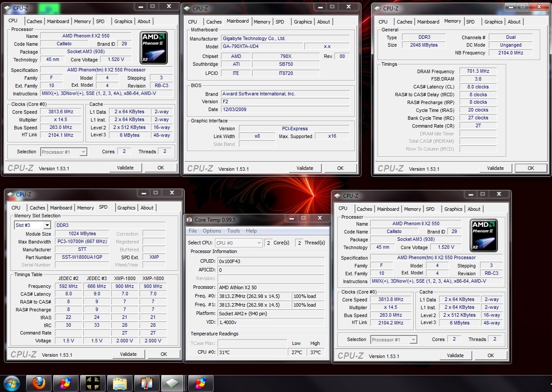This screenshot has height=392, width=552.
Task: Click the colorful balls icon beside Firefox
Action: [65, 383]
